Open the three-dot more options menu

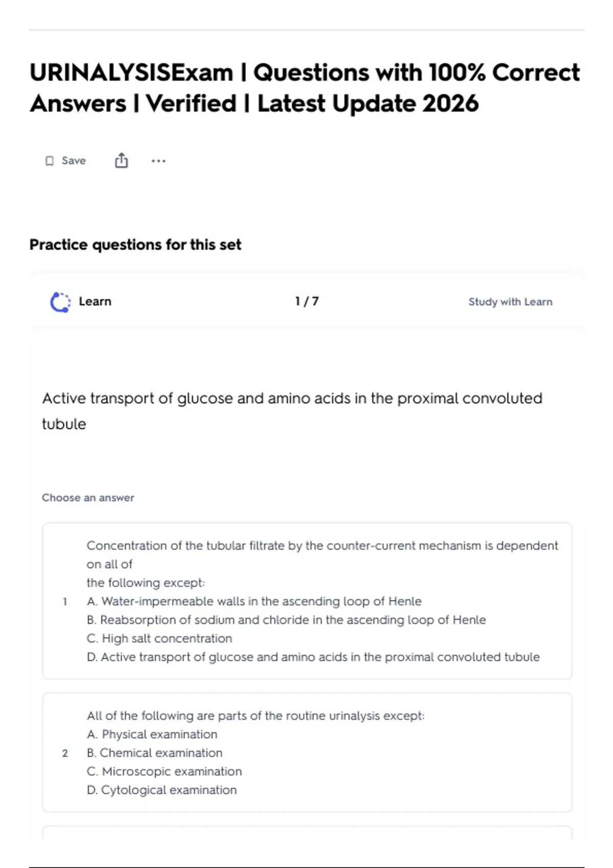pyautogui.click(x=158, y=161)
